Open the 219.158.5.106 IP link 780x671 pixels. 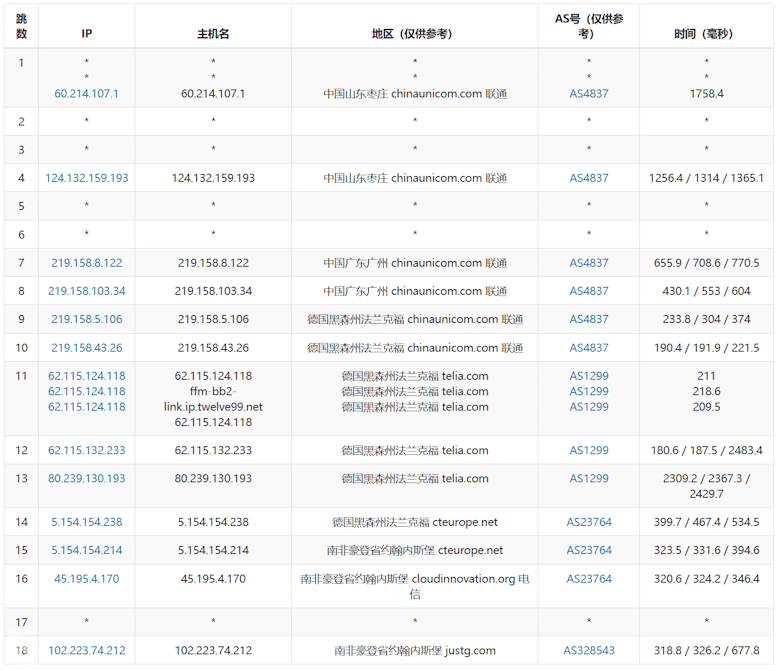87,319
